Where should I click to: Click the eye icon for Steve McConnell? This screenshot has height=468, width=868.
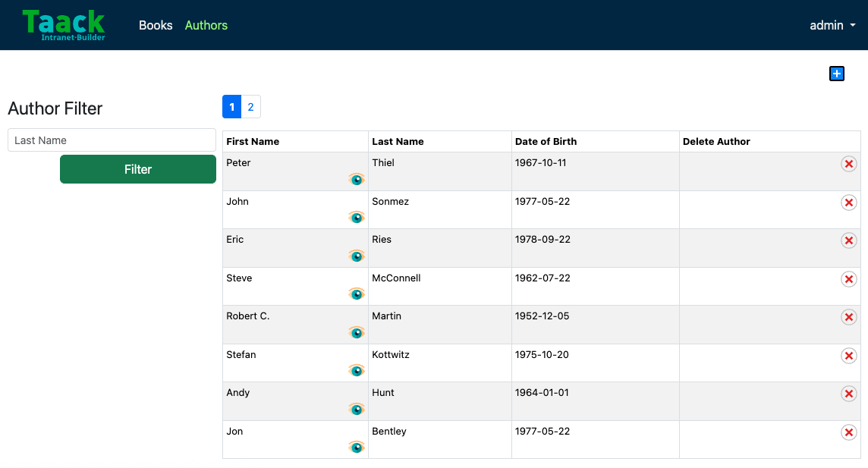pyautogui.click(x=357, y=294)
